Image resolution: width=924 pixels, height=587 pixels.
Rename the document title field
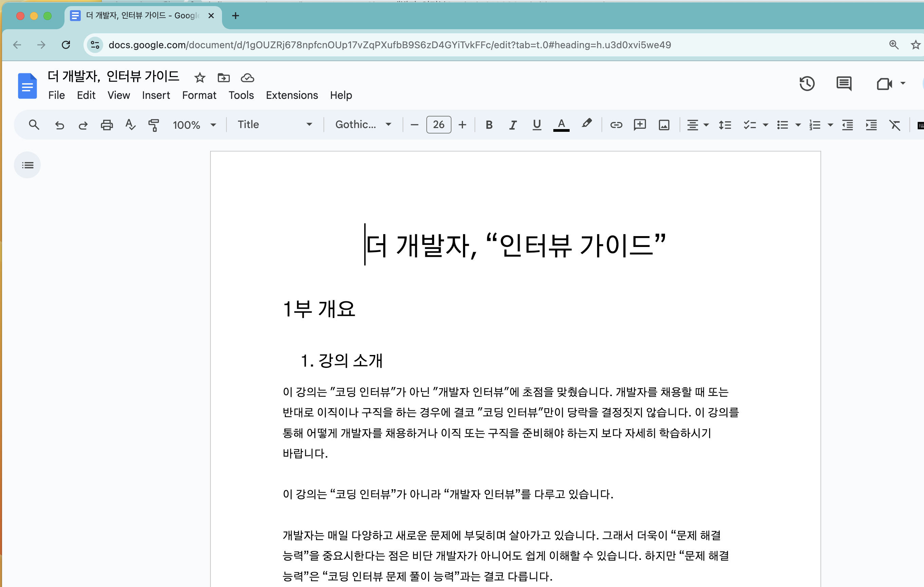(x=113, y=76)
